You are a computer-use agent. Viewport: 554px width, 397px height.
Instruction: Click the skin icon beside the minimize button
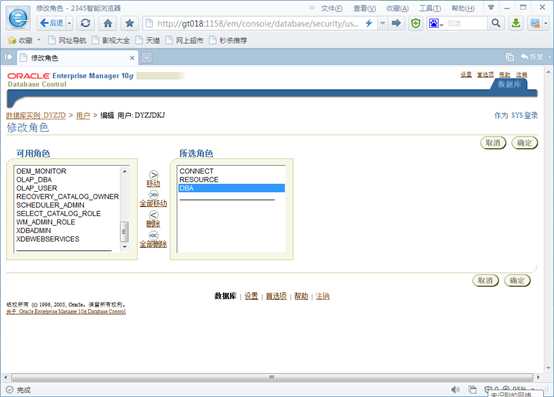[491, 7]
